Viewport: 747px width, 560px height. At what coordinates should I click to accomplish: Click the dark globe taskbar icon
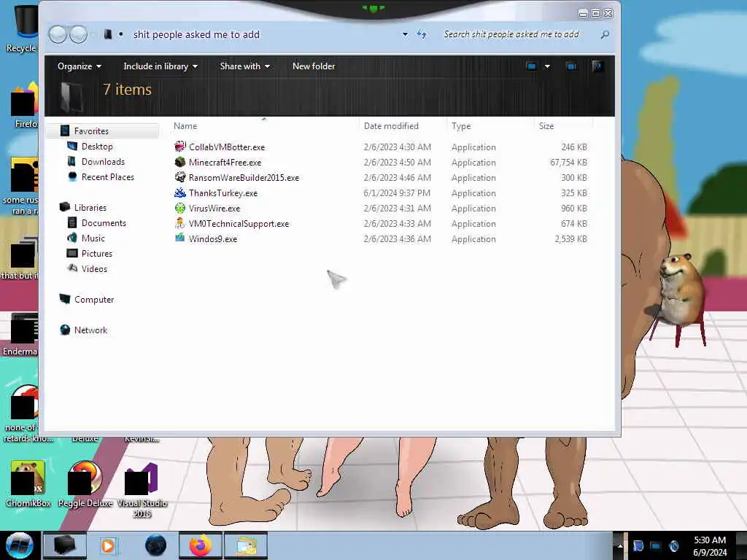click(x=155, y=545)
